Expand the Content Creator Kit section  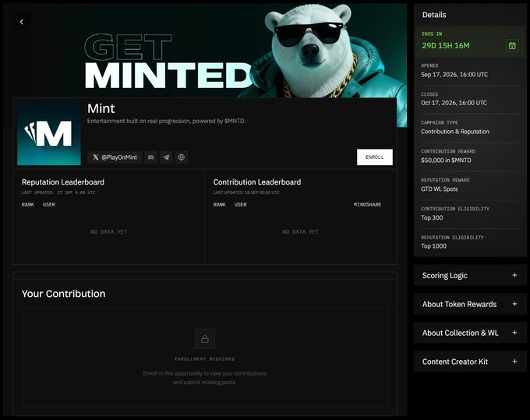[470, 362]
